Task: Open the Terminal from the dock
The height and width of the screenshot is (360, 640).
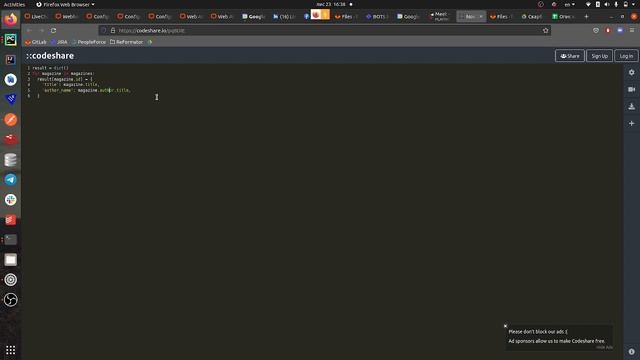Action: tap(11, 240)
